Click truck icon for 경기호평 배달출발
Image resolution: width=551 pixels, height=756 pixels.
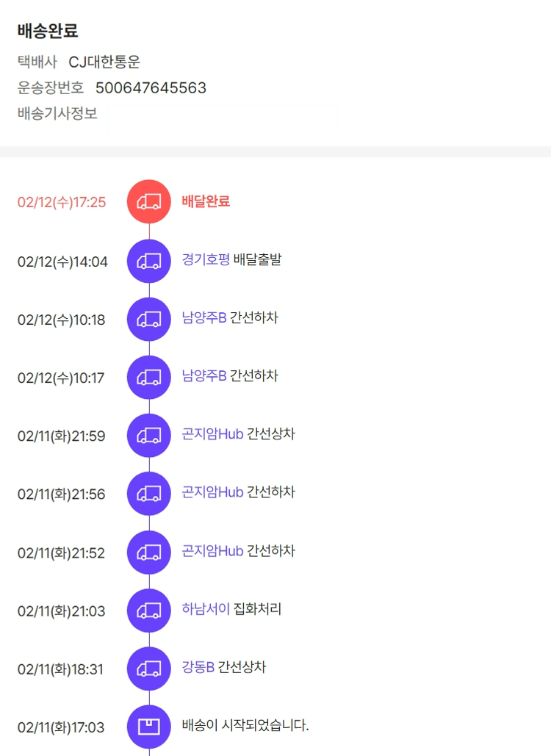click(149, 260)
